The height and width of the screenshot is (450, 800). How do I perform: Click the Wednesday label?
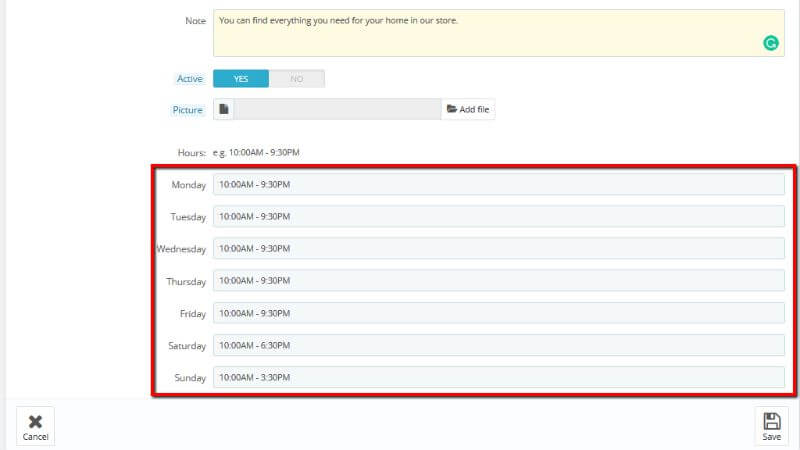[181, 249]
